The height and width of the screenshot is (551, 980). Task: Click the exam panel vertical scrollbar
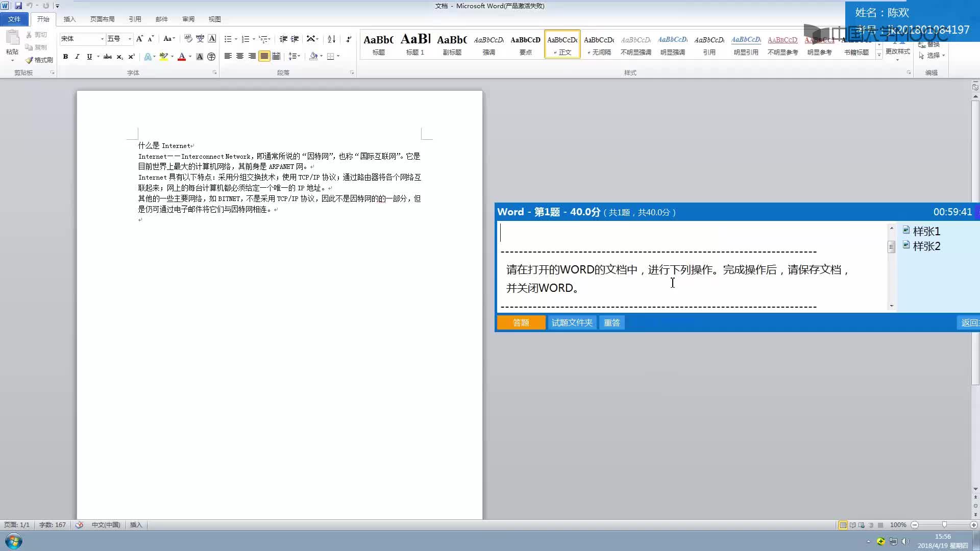click(892, 267)
